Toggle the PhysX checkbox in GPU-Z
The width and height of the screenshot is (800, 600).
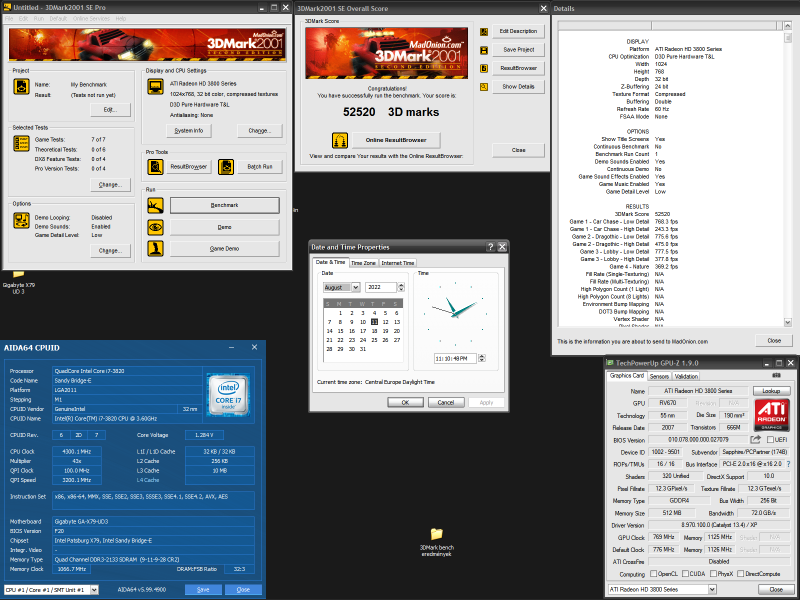(713, 574)
